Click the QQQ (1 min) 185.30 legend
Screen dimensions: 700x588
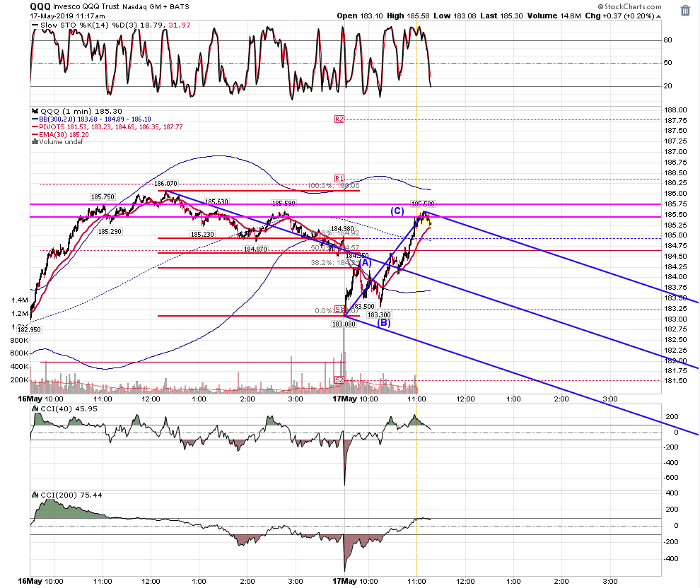81,112
